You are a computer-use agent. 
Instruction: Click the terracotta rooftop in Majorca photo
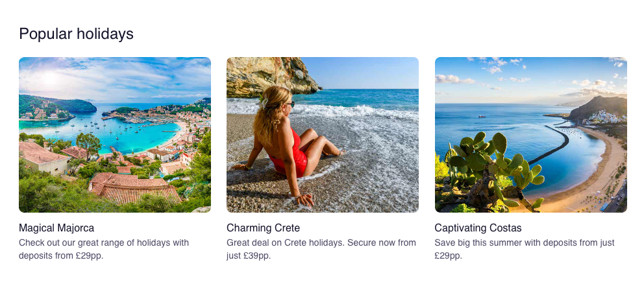pyautogui.click(x=133, y=187)
